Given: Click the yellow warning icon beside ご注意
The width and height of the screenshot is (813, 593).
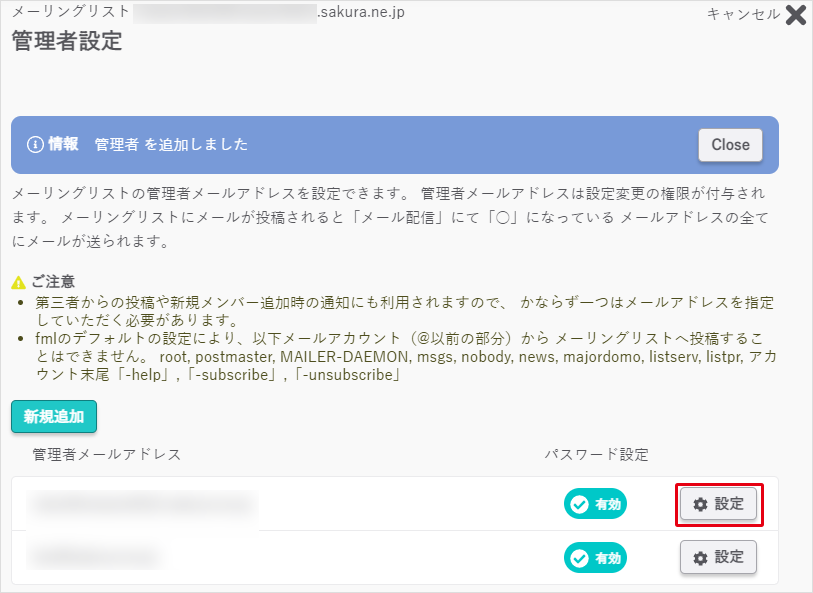Looking at the screenshot, I should pyautogui.click(x=19, y=283).
